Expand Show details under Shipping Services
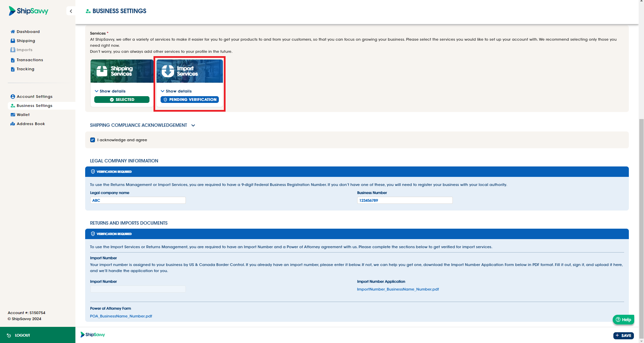 pyautogui.click(x=110, y=91)
